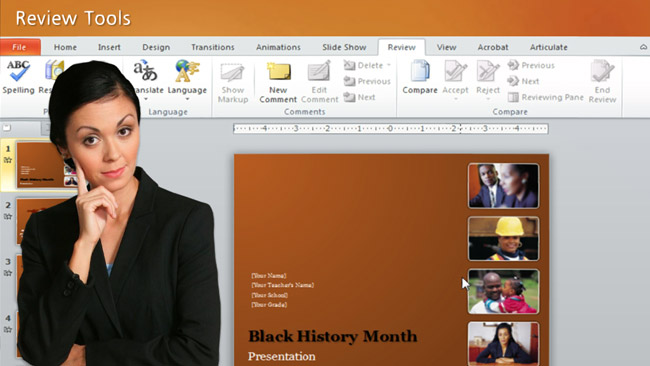Switch to the Acrobat tab
Image resolution: width=650 pixels, height=366 pixels.
492,47
